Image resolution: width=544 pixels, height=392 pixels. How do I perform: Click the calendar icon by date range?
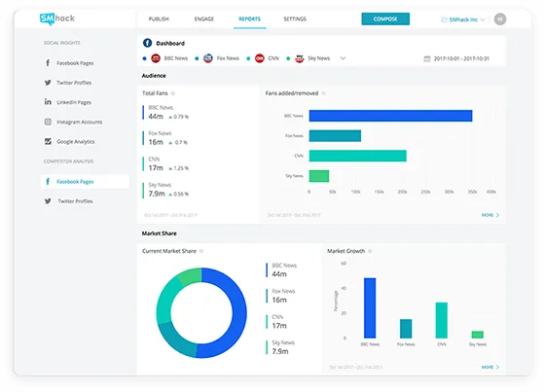pos(427,58)
